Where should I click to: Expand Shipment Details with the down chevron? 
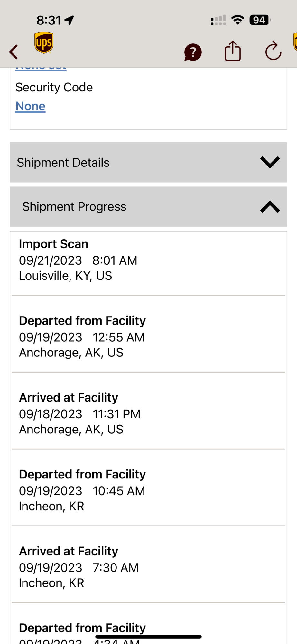(270, 162)
